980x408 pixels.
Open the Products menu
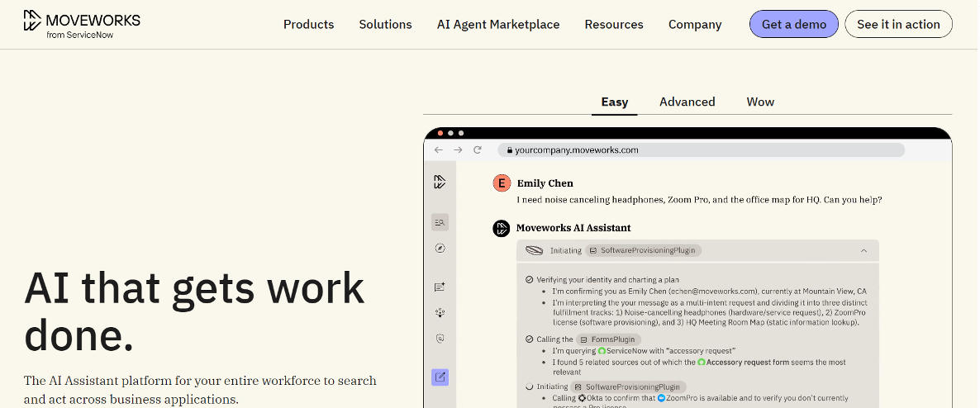click(309, 25)
